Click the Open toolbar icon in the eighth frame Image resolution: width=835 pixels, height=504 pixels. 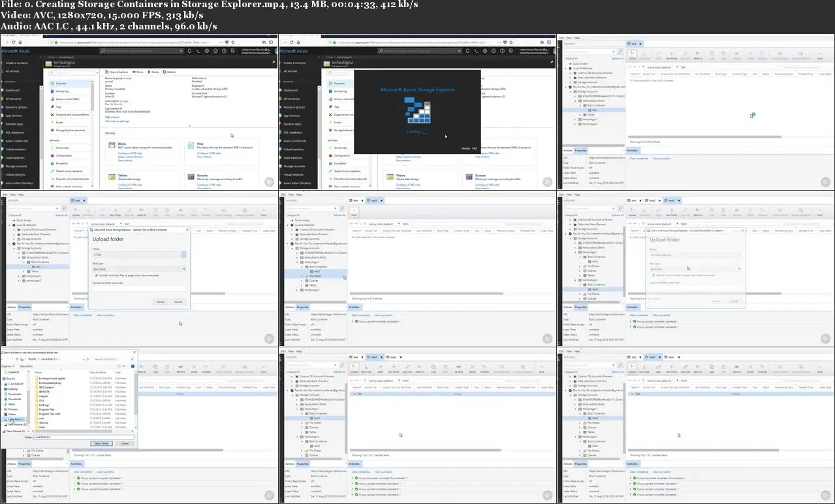(380, 369)
